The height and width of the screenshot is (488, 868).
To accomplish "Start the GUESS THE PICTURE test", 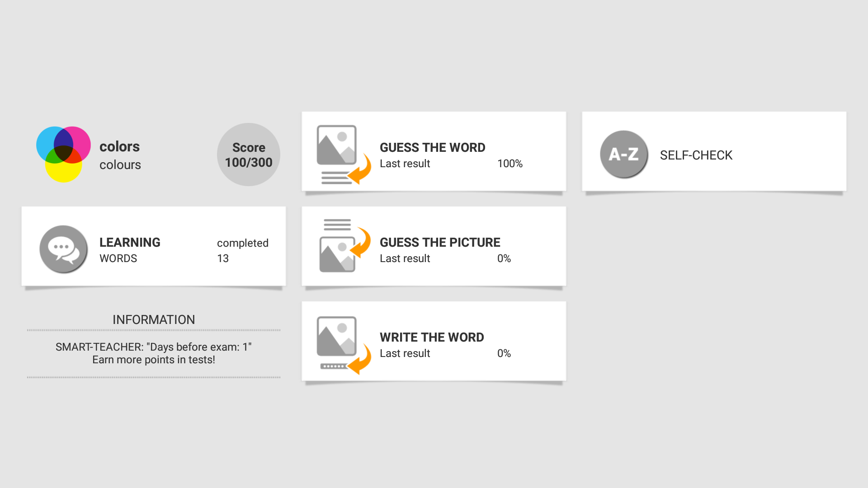I will pyautogui.click(x=439, y=243).
